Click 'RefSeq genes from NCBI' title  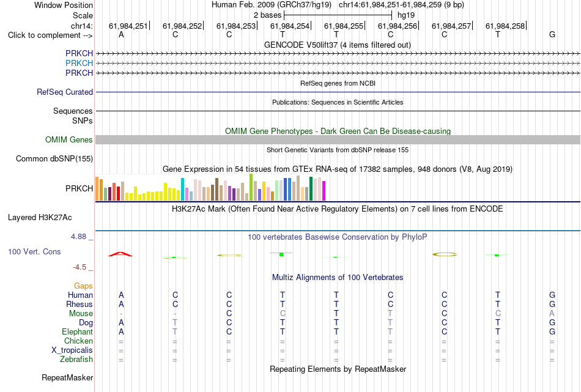(x=338, y=83)
